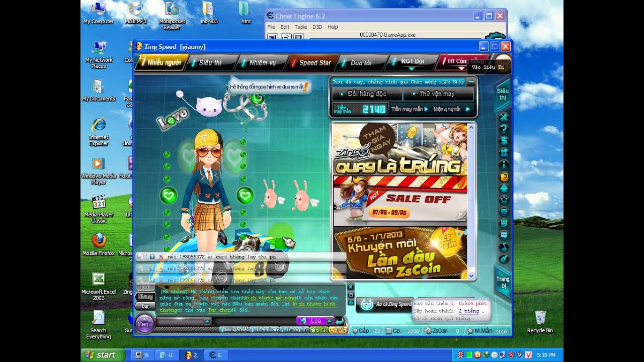644x362 pixels.
Task: Open the speech bubble chat icon in the sidebar
Action: click(x=504, y=235)
